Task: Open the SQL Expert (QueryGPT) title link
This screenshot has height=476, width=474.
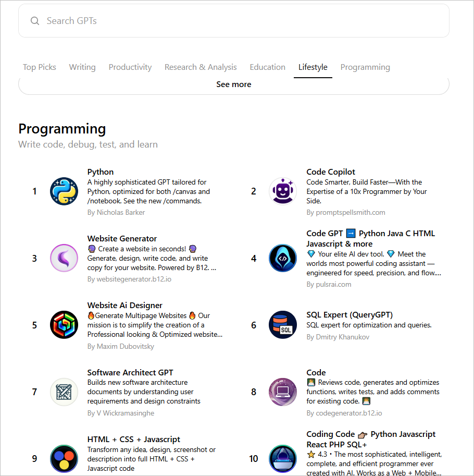Action: tap(350, 315)
